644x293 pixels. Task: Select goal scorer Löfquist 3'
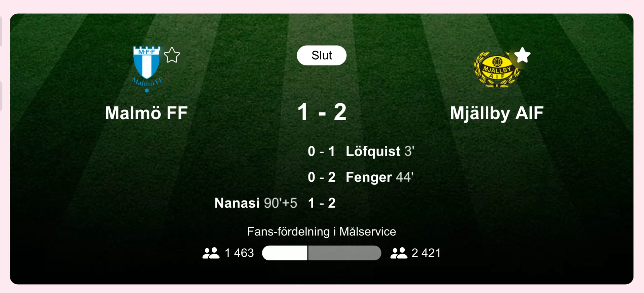click(380, 151)
